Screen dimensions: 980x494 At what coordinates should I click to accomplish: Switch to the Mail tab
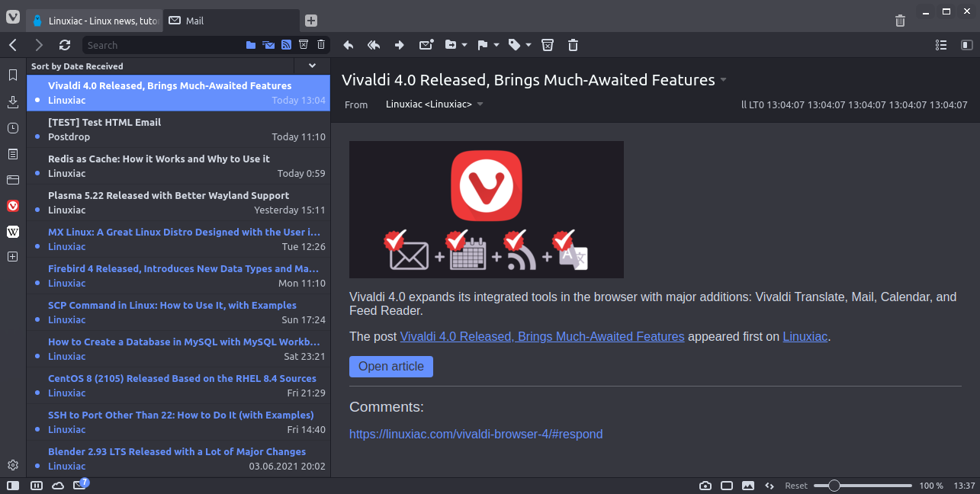click(x=232, y=21)
